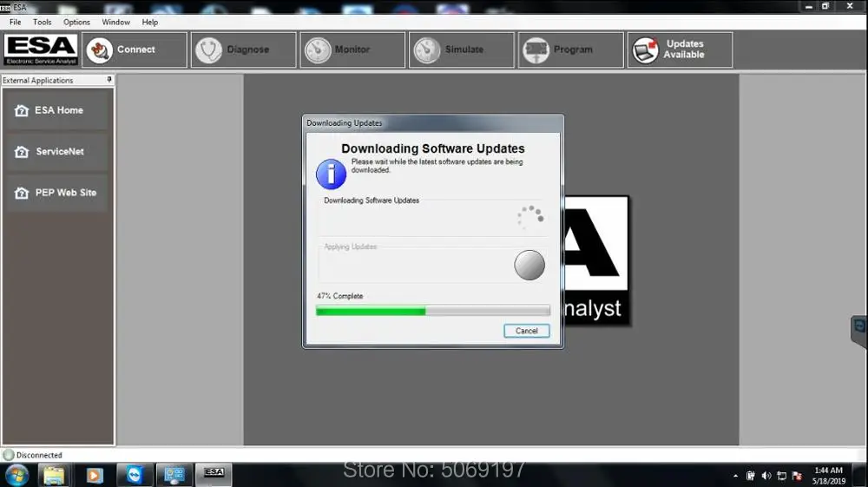This screenshot has width=868, height=487.
Task: Open the File menu
Action: 16,23
